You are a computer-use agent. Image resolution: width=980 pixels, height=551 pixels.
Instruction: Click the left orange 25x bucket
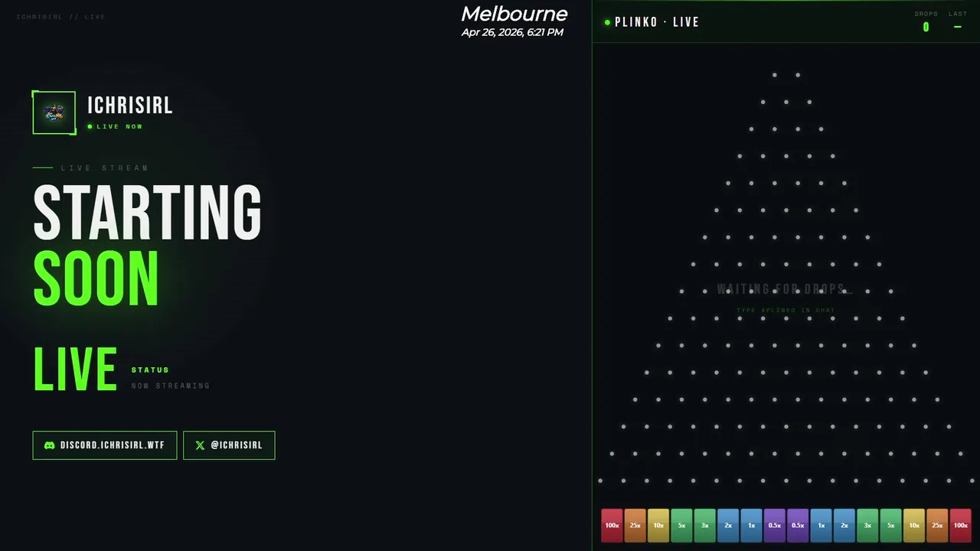coord(635,526)
